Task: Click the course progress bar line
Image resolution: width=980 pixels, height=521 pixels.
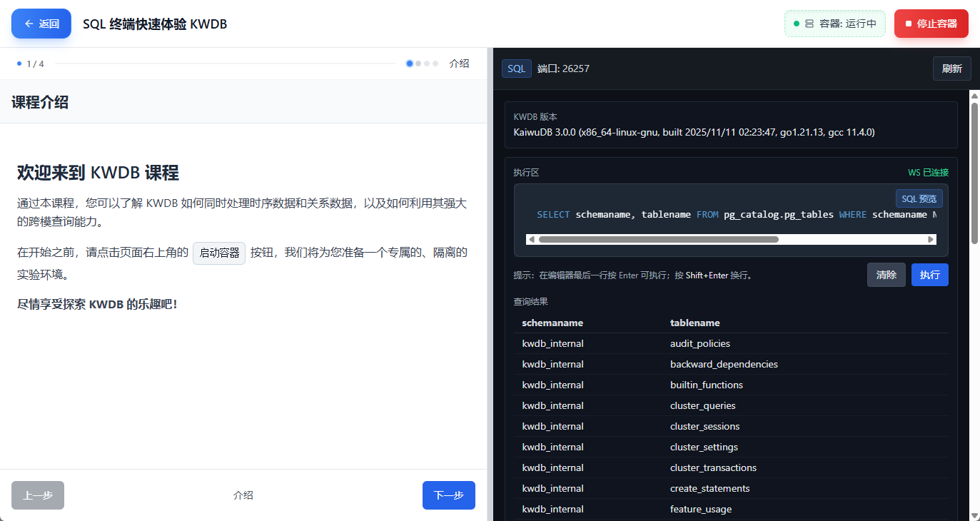Action: tap(225, 64)
